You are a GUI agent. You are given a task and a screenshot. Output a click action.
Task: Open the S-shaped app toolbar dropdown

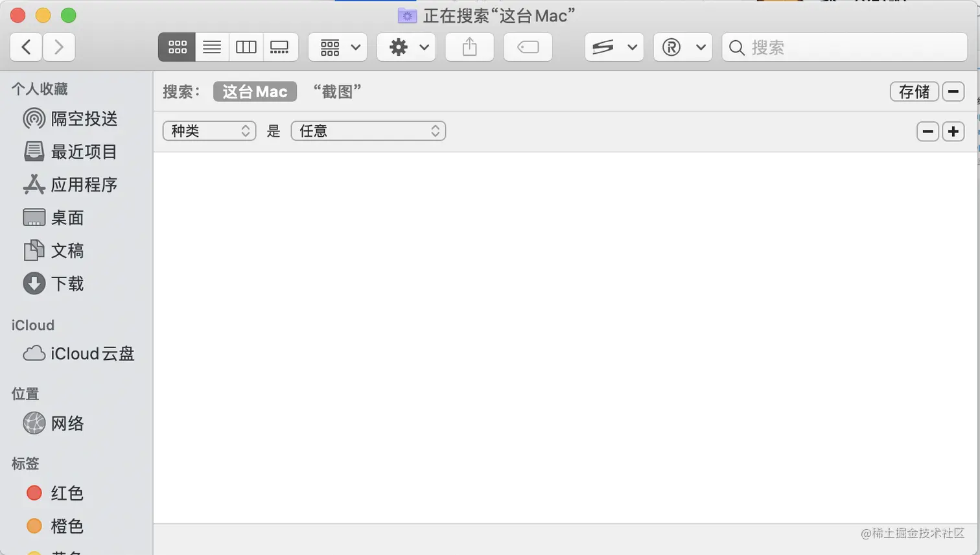tap(614, 47)
